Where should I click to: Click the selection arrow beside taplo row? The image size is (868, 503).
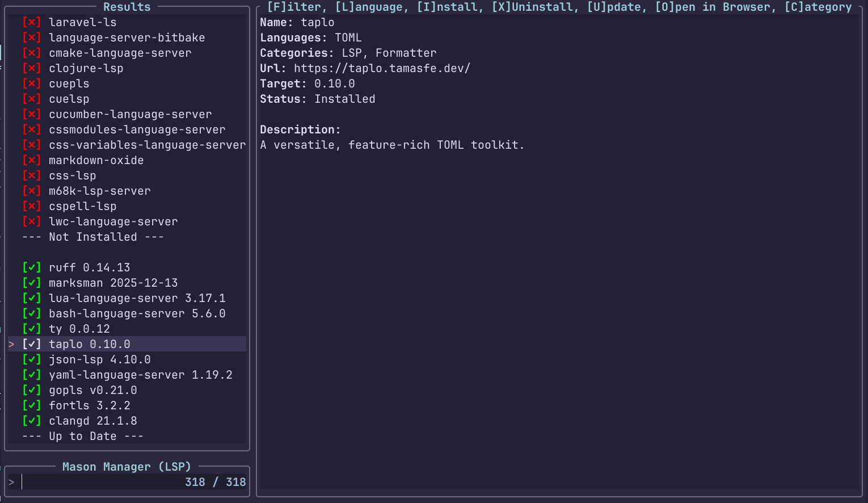(x=11, y=344)
